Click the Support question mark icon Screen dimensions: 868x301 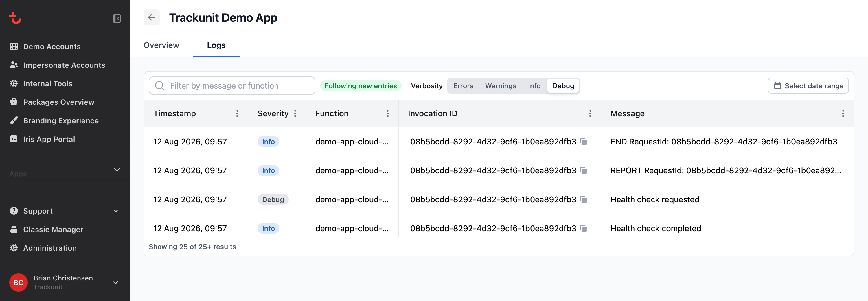tap(14, 211)
